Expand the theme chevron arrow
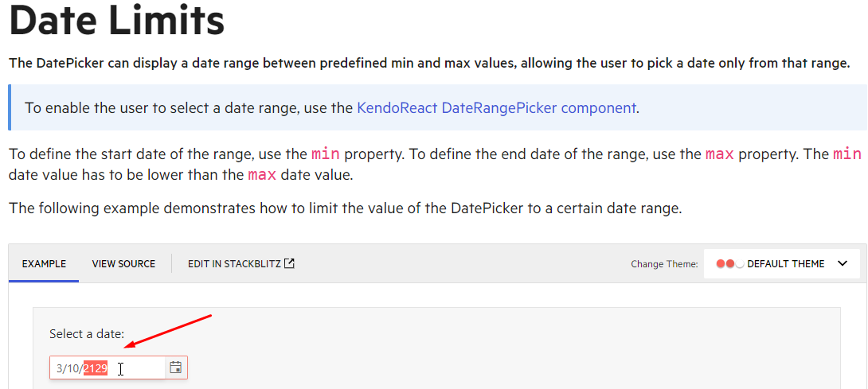Screen dimensions: 868x389 point(843,263)
